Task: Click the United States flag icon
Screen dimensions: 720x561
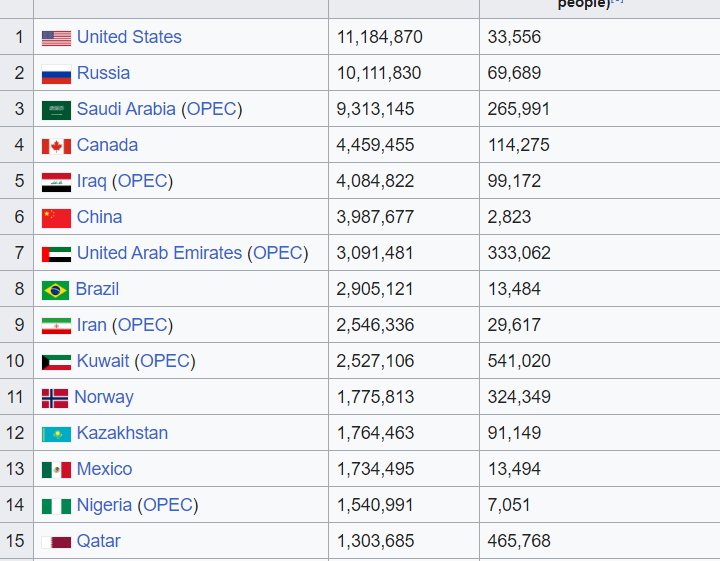Action: click(56, 38)
